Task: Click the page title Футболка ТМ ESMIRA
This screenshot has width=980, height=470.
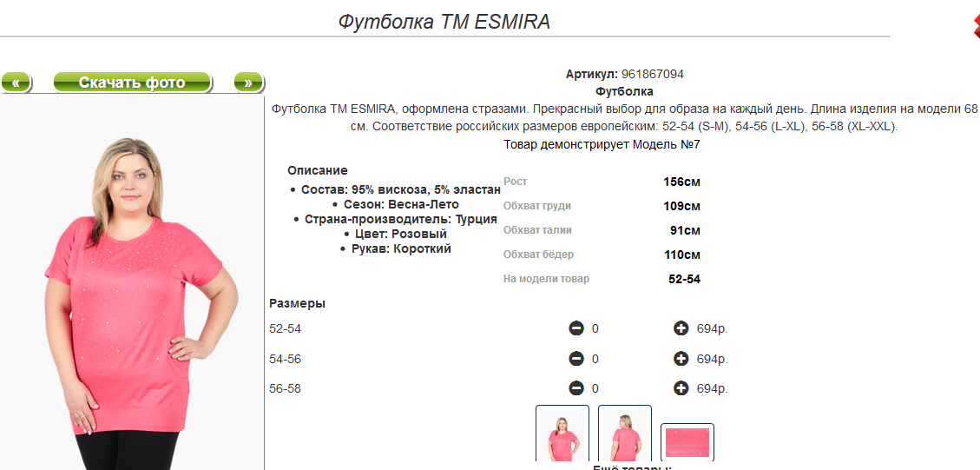Action: coord(444,22)
